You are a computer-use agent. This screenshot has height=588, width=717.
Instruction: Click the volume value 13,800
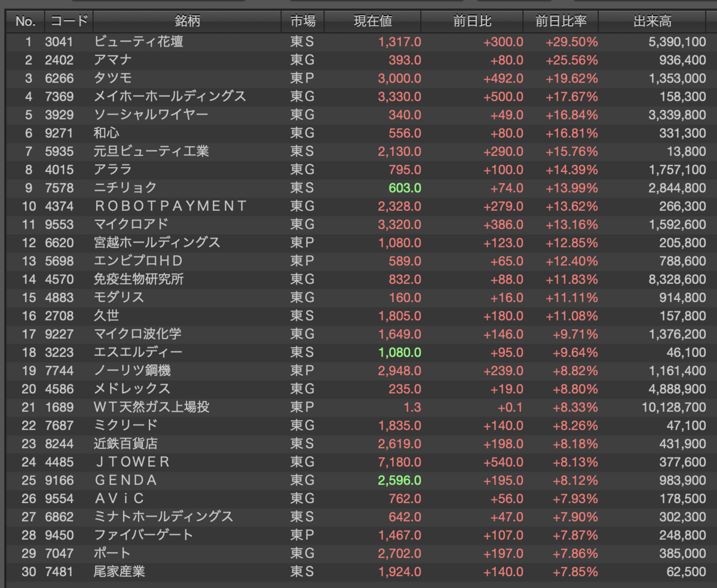click(x=687, y=151)
